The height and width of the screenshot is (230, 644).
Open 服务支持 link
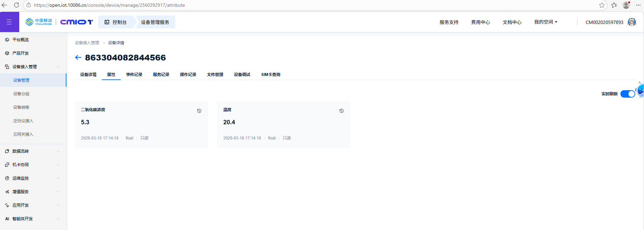tap(449, 22)
